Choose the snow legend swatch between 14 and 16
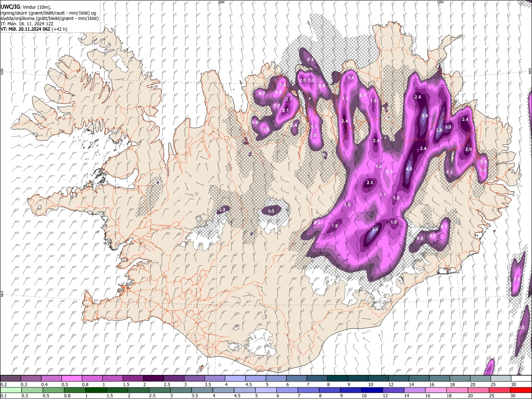532x399 pixels. coord(419,378)
